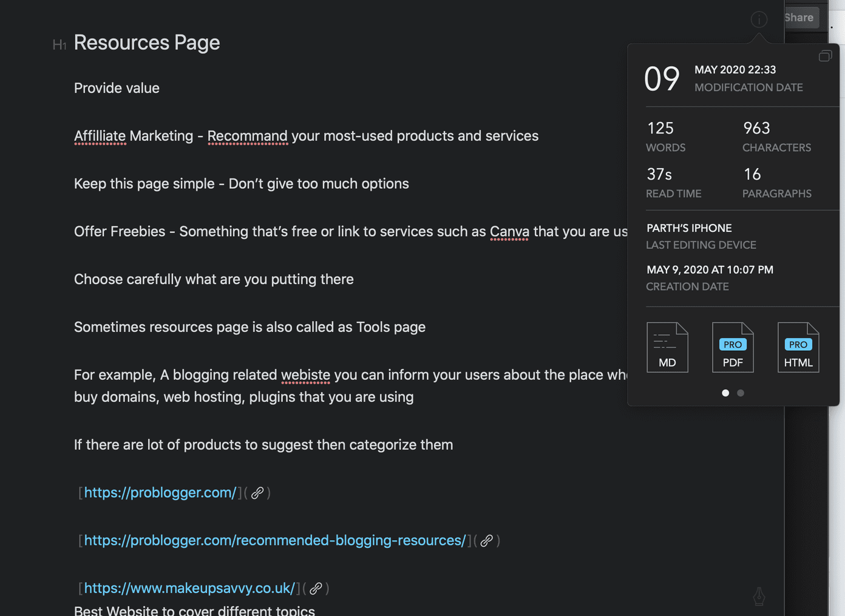This screenshot has height=616, width=845.
Task: Click link icon after problogger.com URL
Action: [x=257, y=493]
